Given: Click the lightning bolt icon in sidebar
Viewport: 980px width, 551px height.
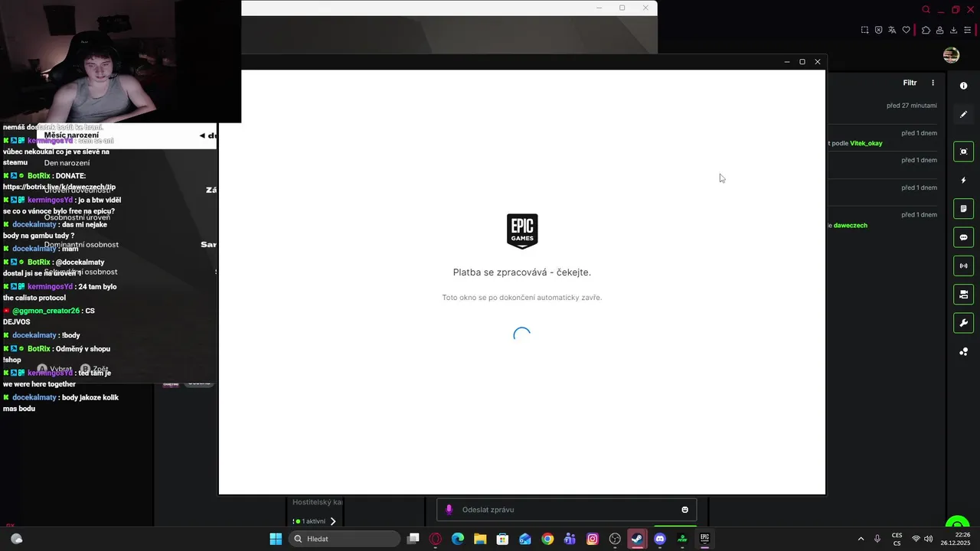Looking at the screenshot, I should [964, 181].
